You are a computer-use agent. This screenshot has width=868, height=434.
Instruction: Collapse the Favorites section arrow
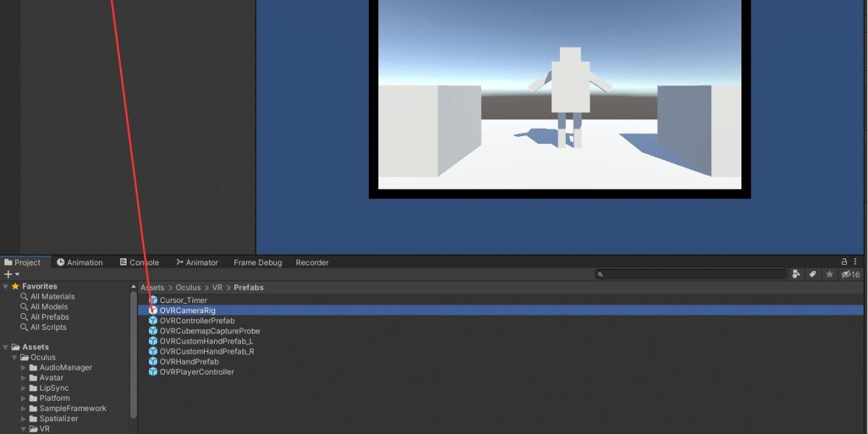pyautogui.click(x=6, y=286)
